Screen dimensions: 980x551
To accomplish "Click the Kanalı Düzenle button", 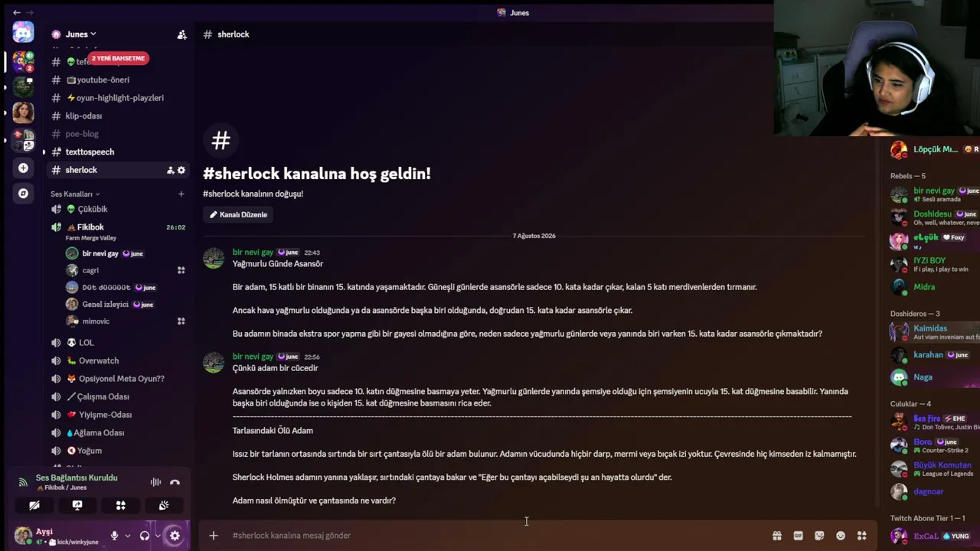I will coord(238,214).
